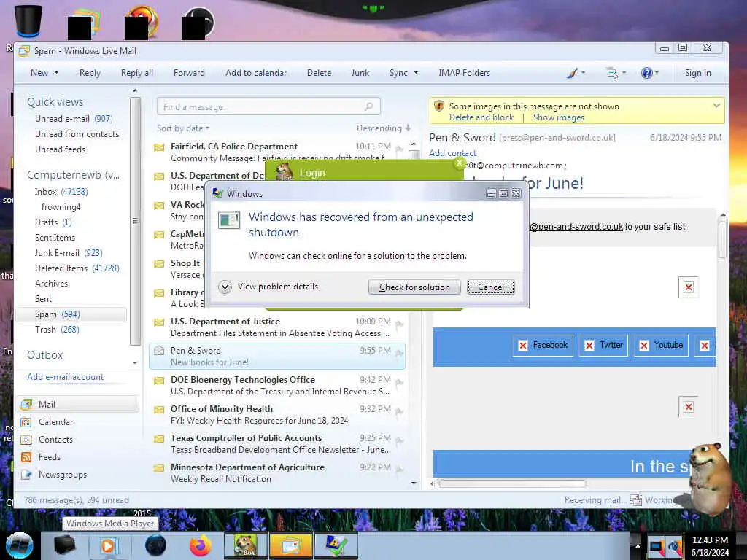Open the Archives folder
This screenshot has width=747, height=560.
click(x=52, y=284)
